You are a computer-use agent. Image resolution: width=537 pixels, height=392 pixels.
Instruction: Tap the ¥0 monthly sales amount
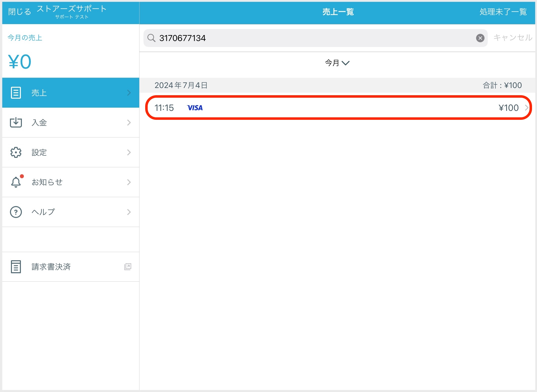pyautogui.click(x=20, y=62)
